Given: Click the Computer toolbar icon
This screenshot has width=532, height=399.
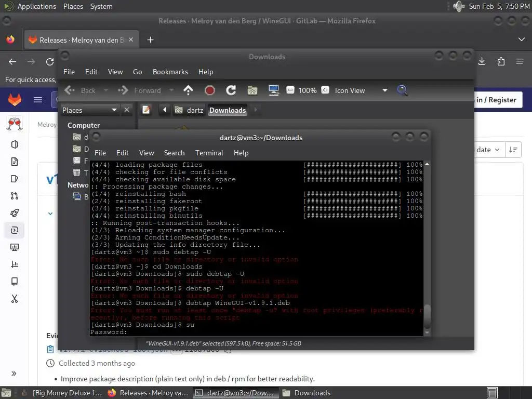Looking at the screenshot, I should tap(273, 90).
